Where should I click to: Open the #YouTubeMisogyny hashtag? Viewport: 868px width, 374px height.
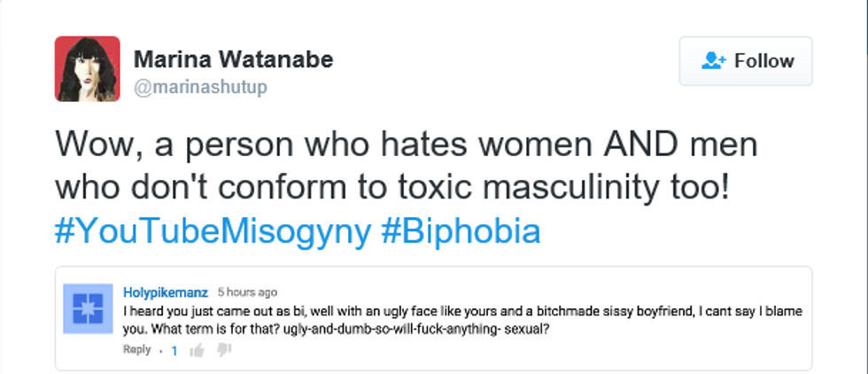pyautogui.click(x=213, y=231)
